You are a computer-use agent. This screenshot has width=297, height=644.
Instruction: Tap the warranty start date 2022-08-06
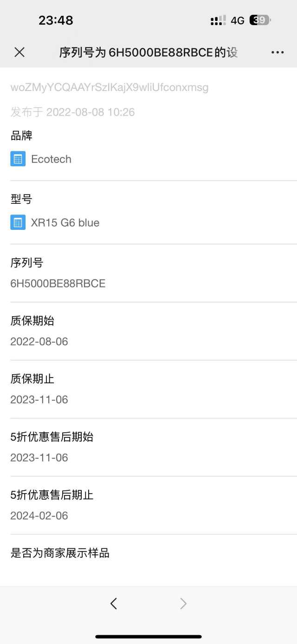pyautogui.click(x=39, y=341)
